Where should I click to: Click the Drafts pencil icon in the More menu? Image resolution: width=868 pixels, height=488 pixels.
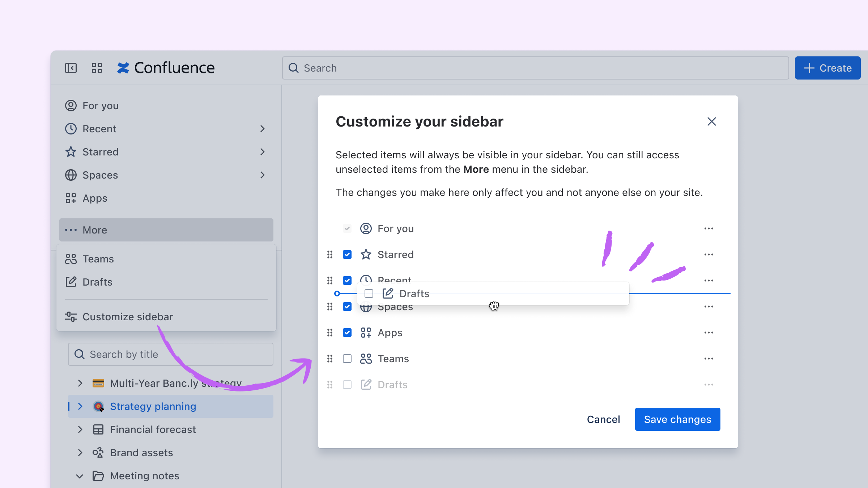71,282
